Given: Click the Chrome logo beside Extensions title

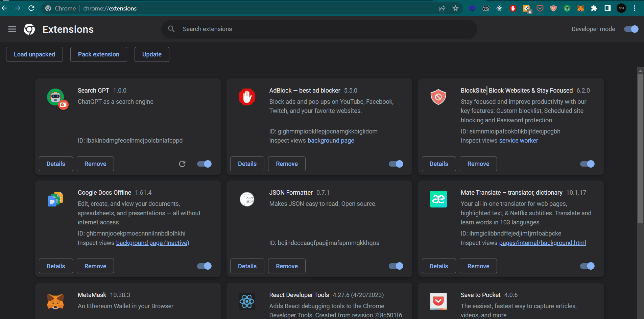Looking at the screenshot, I should point(29,29).
